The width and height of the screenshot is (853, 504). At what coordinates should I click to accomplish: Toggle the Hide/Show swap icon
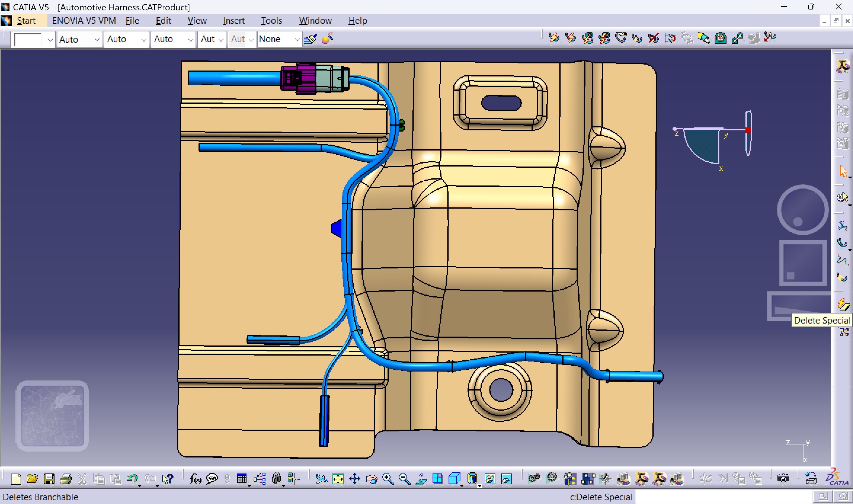pyautogui.click(x=490, y=479)
